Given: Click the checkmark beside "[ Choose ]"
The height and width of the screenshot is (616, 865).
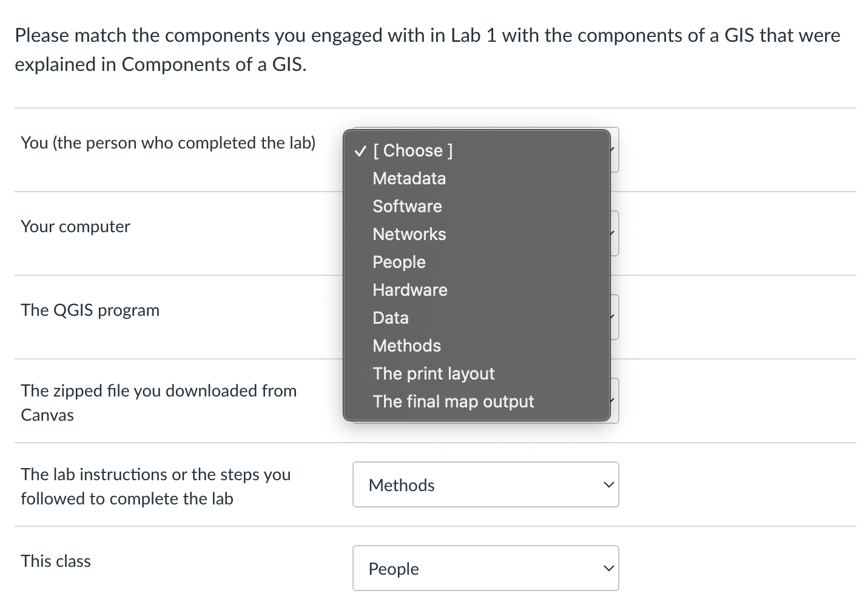Looking at the screenshot, I should (360, 150).
